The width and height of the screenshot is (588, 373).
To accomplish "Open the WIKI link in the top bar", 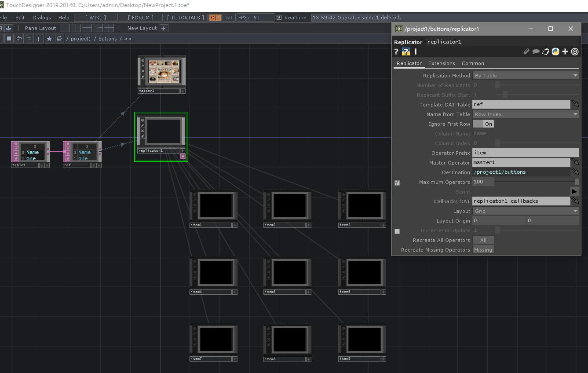I will click(95, 18).
